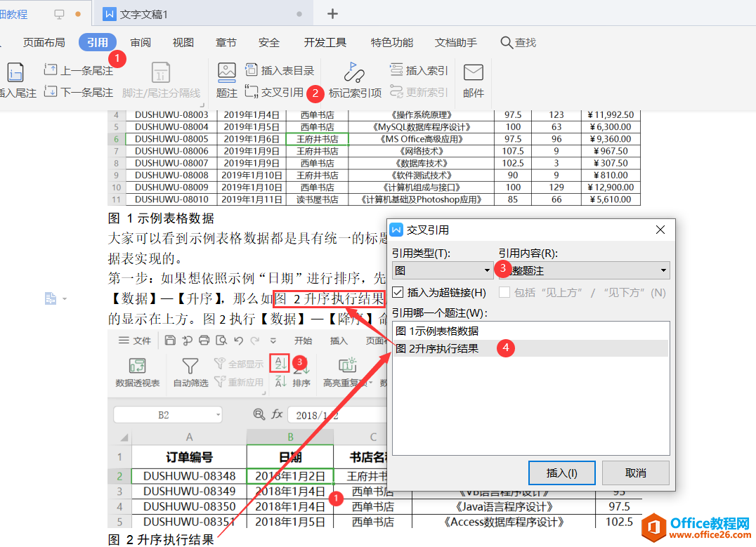This screenshot has height=547, width=756.
Task: Click the highlighted 王府井书店 cell in row 6
Action: point(318,139)
